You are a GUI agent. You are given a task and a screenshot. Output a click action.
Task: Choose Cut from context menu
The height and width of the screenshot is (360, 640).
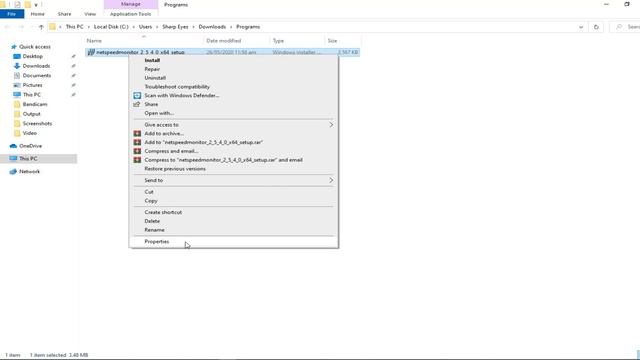click(149, 192)
